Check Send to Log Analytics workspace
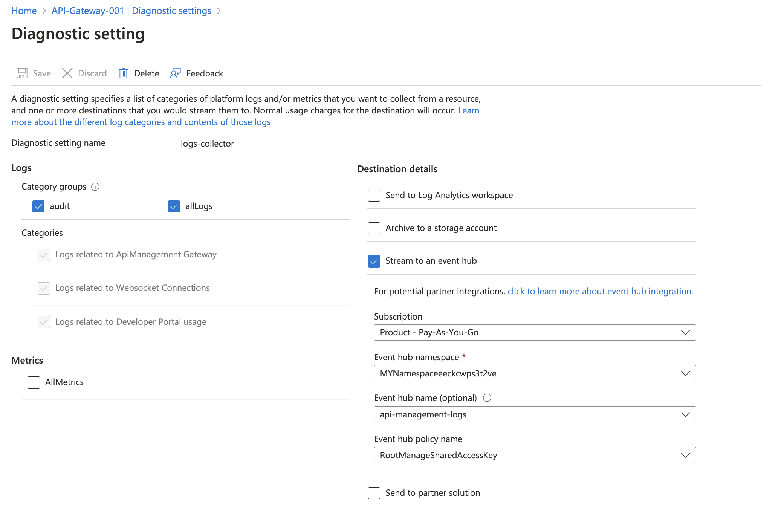This screenshot has width=761, height=532. coord(374,196)
